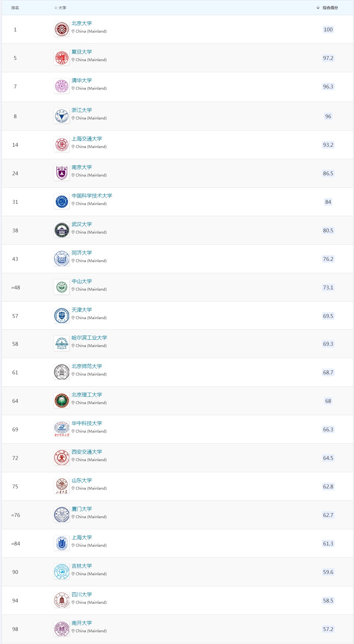Click the Beijing Normal University seal
Viewport: 354px width, 644px height.
pyautogui.click(x=61, y=372)
